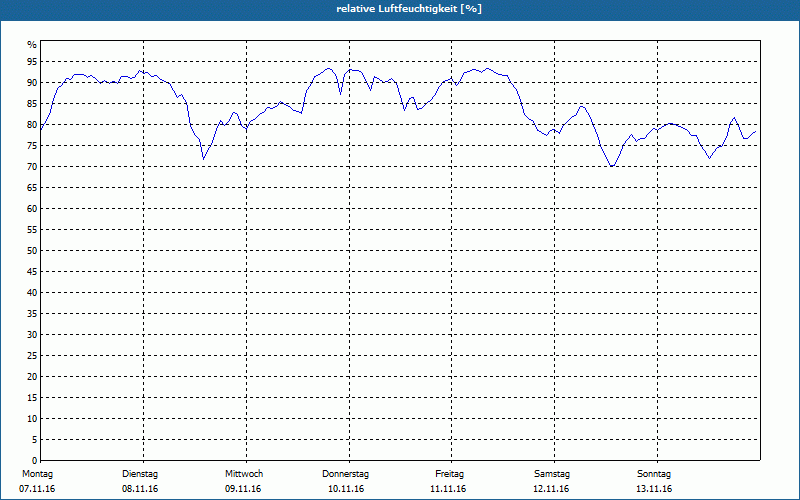The width and height of the screenshot is (800, 500).
Task: Click the 25 y-axis value
Action: coord(32,356)
